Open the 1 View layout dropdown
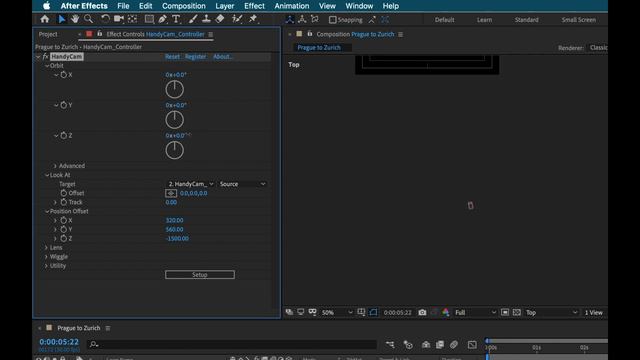The image size is (640, 360). pos(594,313)
